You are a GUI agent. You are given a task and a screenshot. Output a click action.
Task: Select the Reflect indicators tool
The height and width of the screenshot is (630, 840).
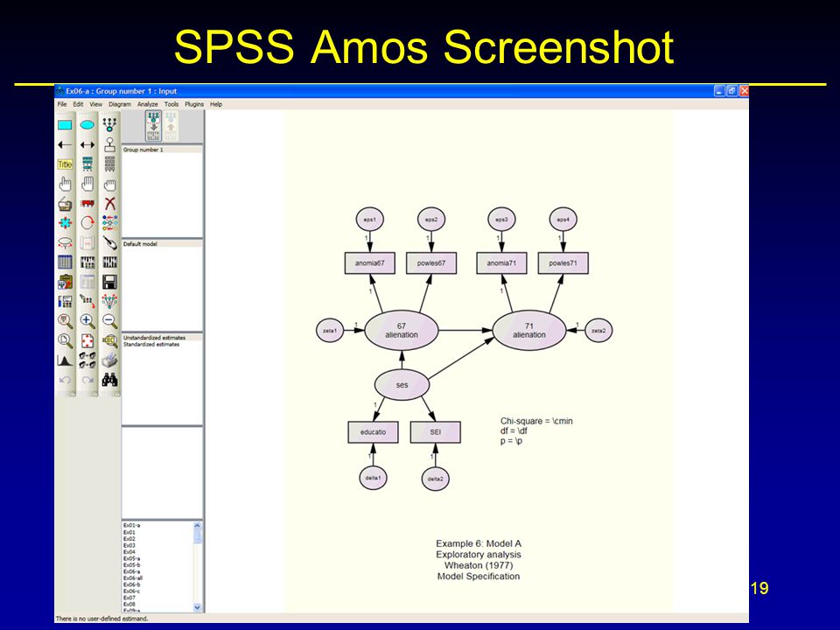pos(110,223)
